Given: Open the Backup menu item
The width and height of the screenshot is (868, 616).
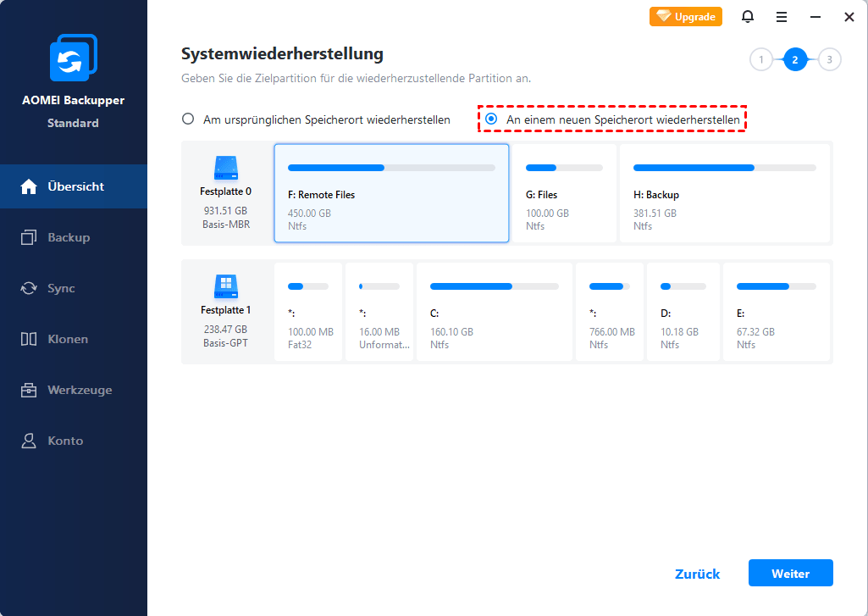Looking at the screenshot, I should (74, 237).
